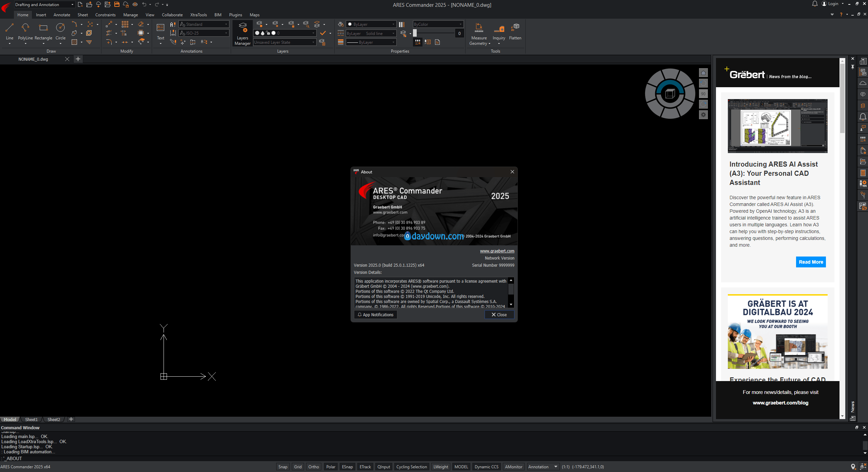Click the cloud storage icon in right sidebar
The width and height of the screenshot is (868, 472).
(x=863, y=83)
